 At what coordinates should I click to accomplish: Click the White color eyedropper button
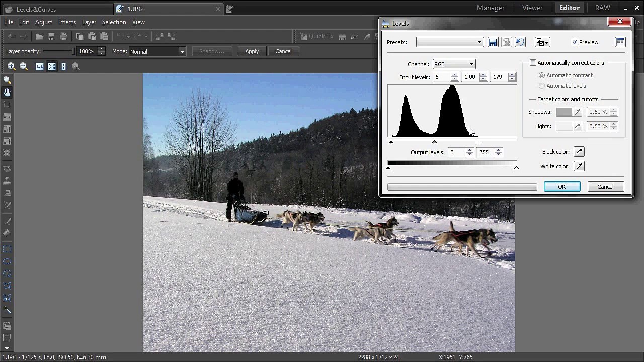(579, 166)
